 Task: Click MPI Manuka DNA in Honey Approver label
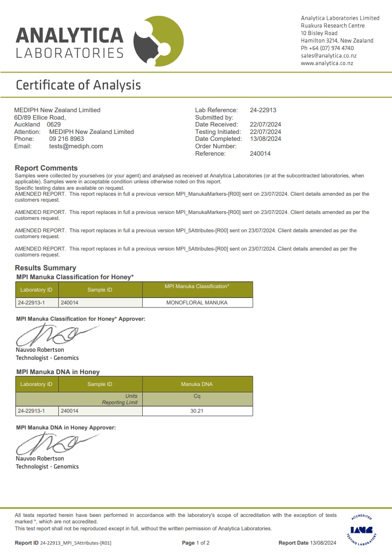coord(66,427)
